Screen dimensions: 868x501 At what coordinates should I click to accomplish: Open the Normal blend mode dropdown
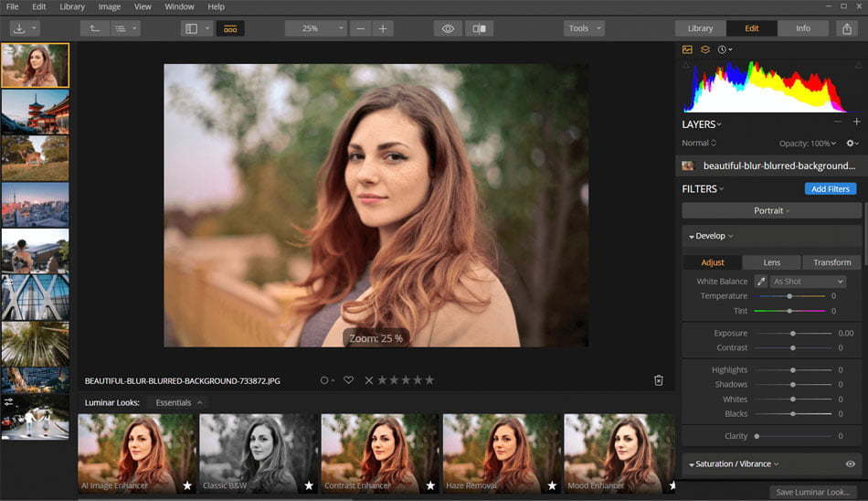[x=699, y=143]
